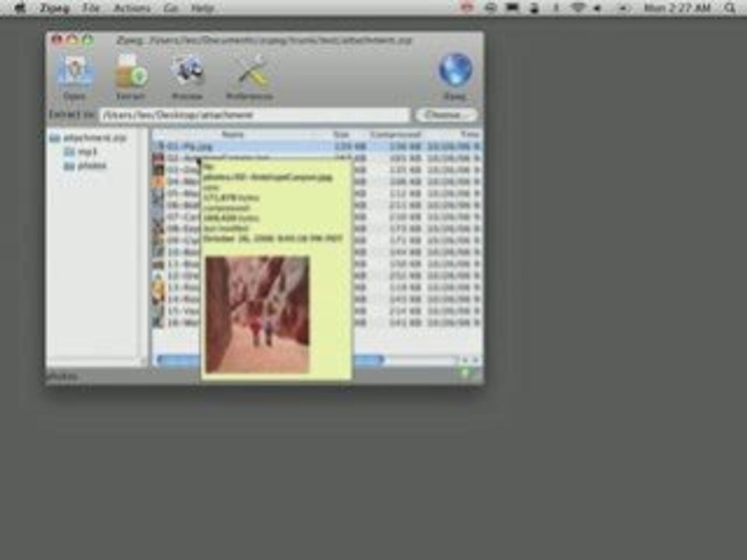The image size is (747, 560).
Task: Click the Extract toolbar icon
Action: click(131, 76)
